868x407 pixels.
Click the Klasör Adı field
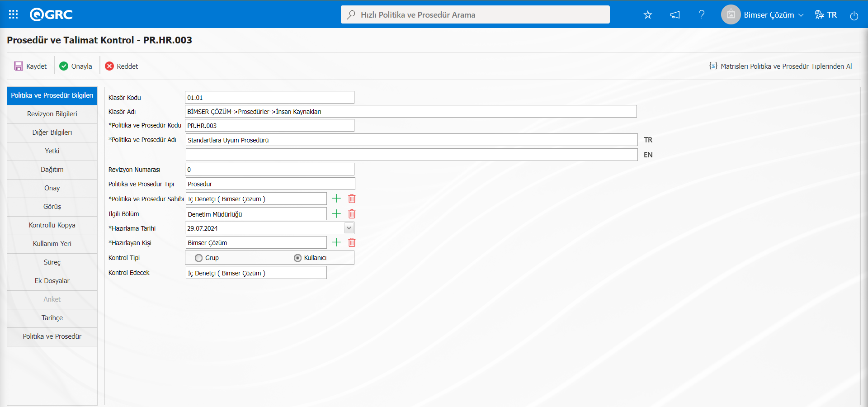411,111
